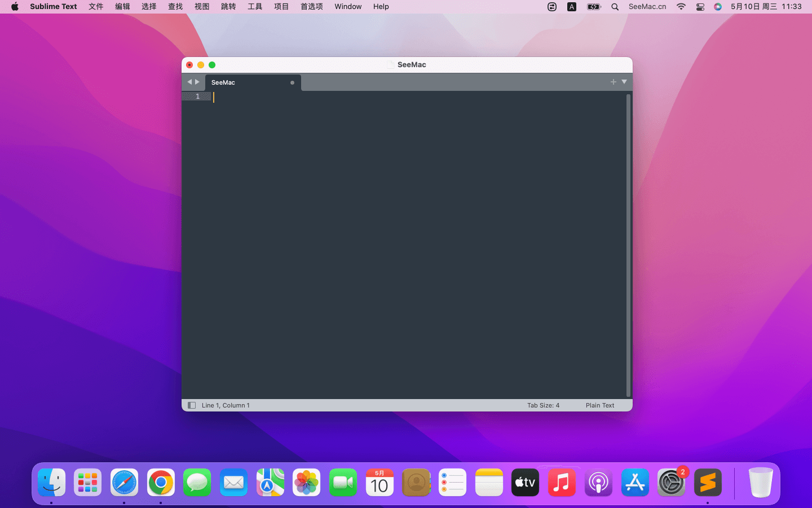This screenshot has width=812, height=508.
Task: Launch Safari from the Dock
Action: coord(124,483)
